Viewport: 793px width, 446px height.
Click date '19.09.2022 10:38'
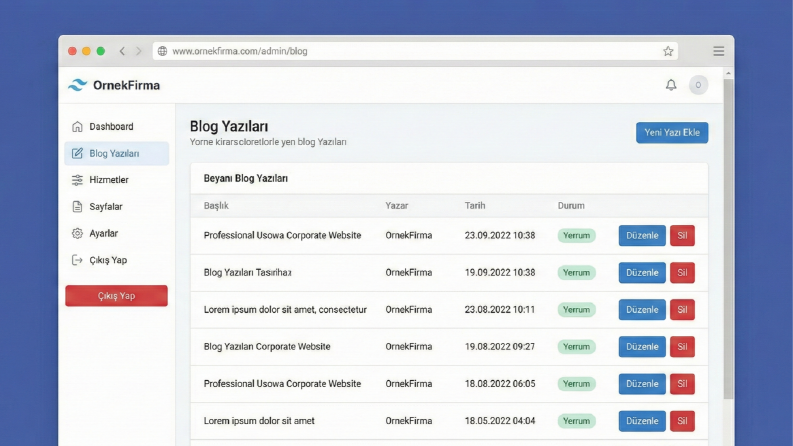tap(500, 273)
